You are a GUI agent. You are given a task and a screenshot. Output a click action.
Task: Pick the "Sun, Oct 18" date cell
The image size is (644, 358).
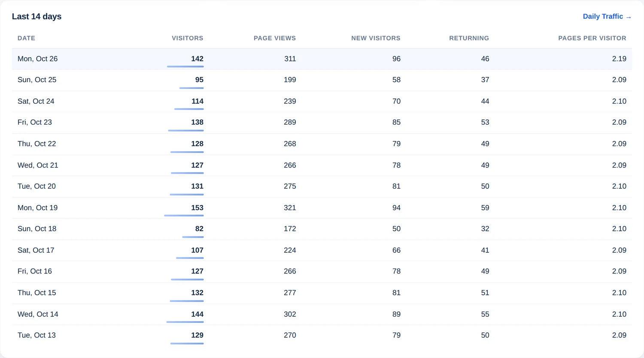[x=37, y=229]
